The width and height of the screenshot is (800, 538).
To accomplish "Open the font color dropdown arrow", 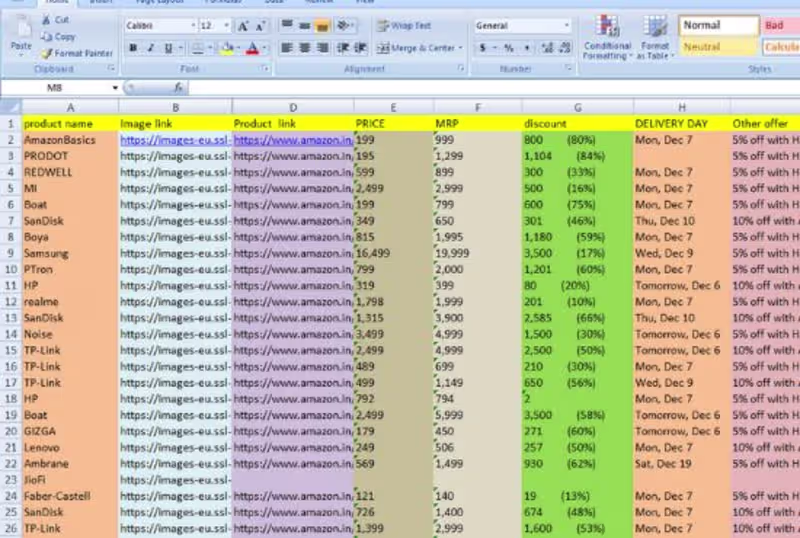I will tap(265, 48).
